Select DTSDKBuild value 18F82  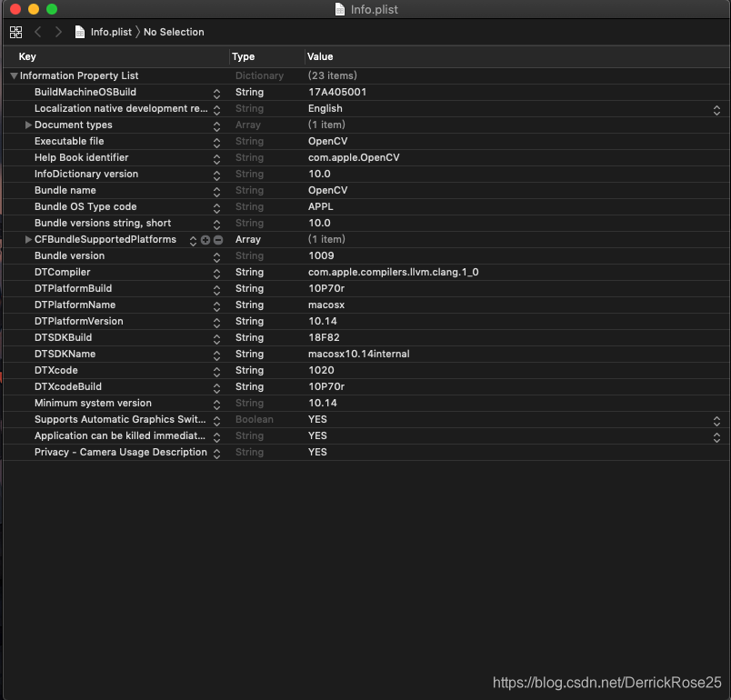(324, 337)
